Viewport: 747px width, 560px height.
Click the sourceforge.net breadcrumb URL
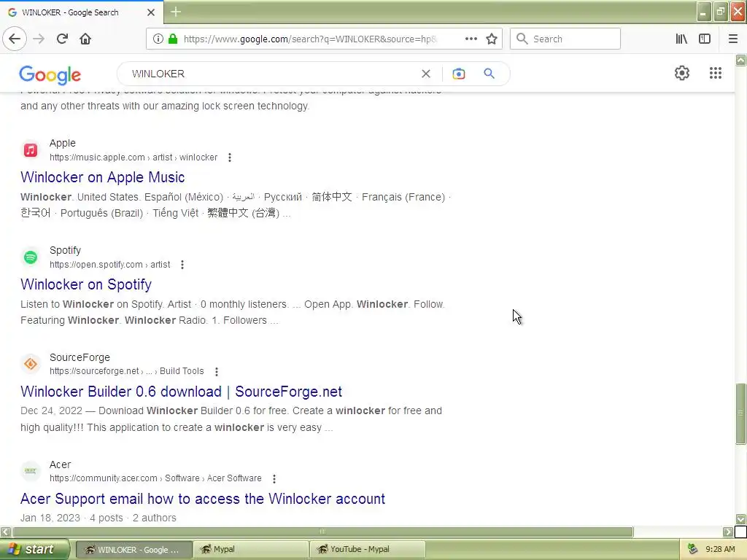[x=126, y=371]
